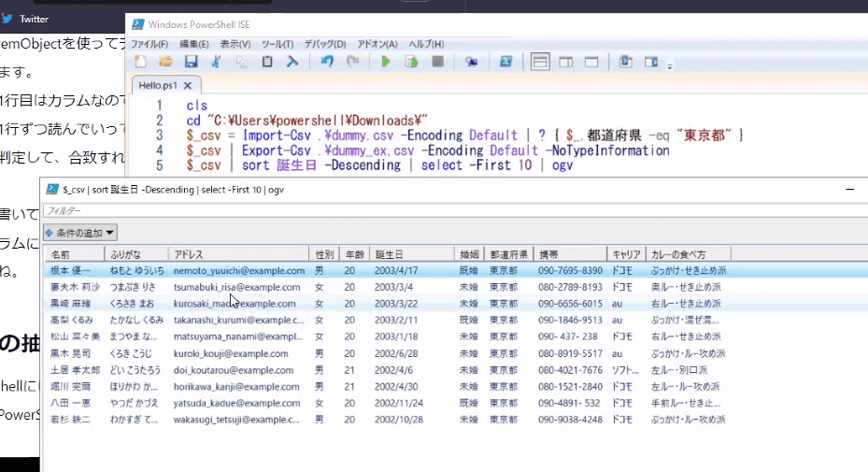Open the 表示(V) menu
The height and width of the screenshot is (472, 868).
[x=235, y=44]
